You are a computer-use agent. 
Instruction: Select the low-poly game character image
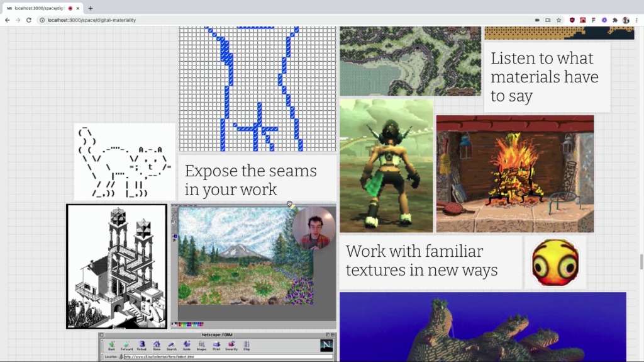[386, 166]
